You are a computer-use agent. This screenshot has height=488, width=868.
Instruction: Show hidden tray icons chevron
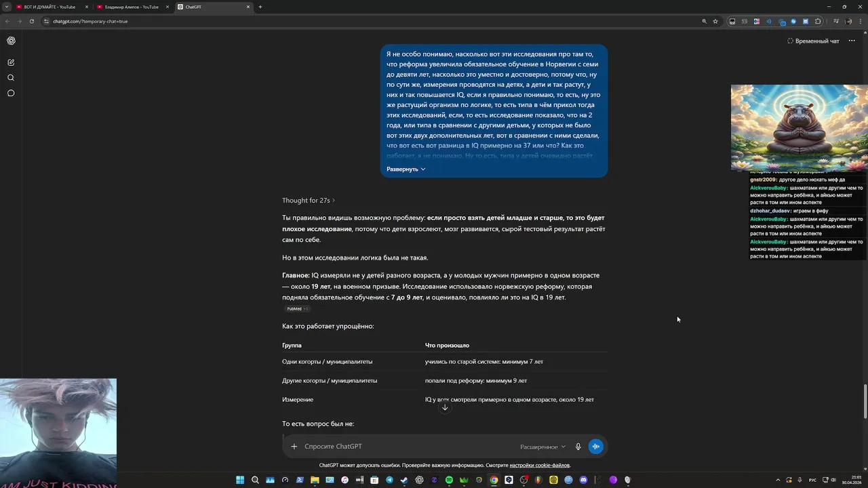point(778,480)
